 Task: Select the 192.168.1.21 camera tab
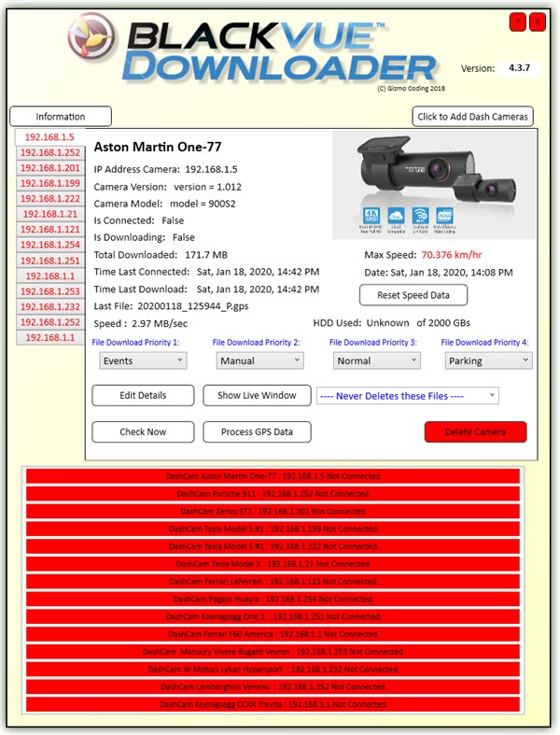(x=50, y=214)
